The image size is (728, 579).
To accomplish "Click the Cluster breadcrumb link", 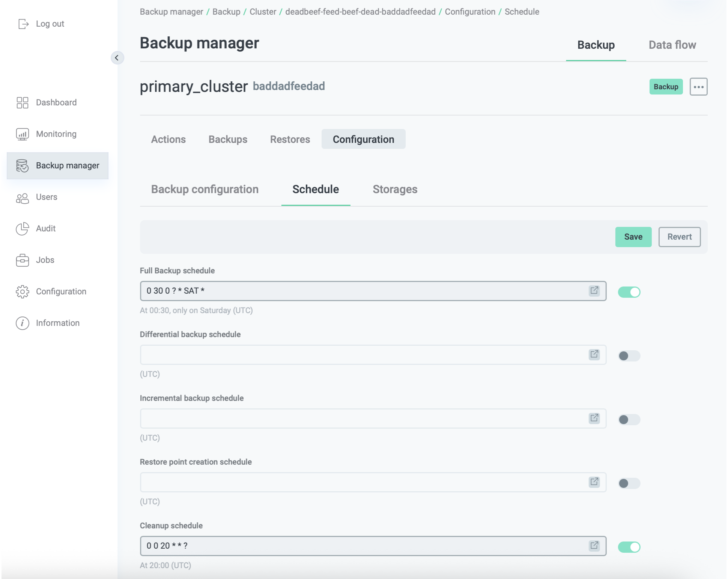I will [x=263, y=12].
